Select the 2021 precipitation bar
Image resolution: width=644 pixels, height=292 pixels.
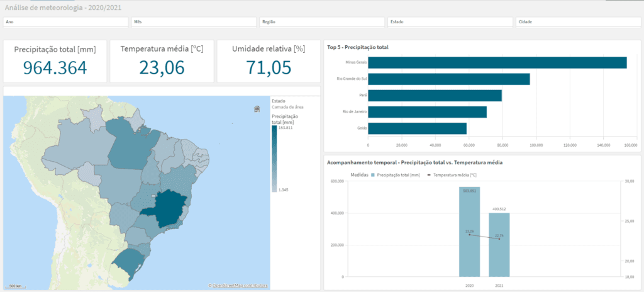point(499,245)
